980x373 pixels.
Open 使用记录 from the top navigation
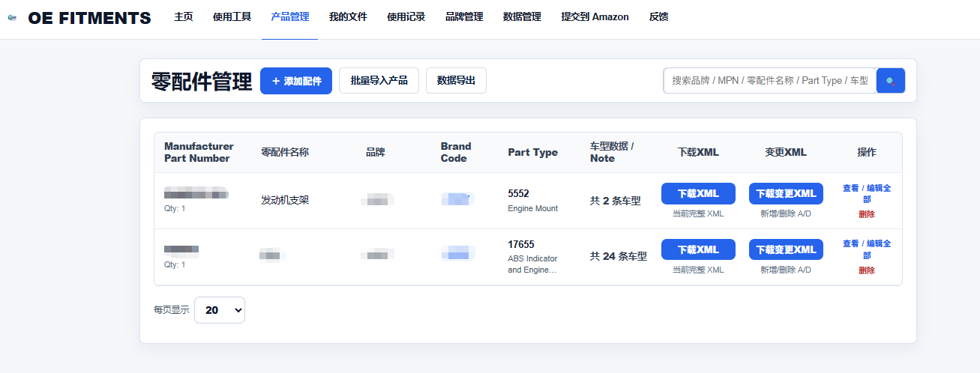coord(406,16)
